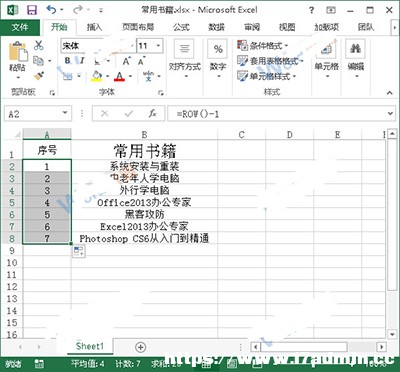
Task: Open the font size dropdown showing 11
Action: click(158, 46)
